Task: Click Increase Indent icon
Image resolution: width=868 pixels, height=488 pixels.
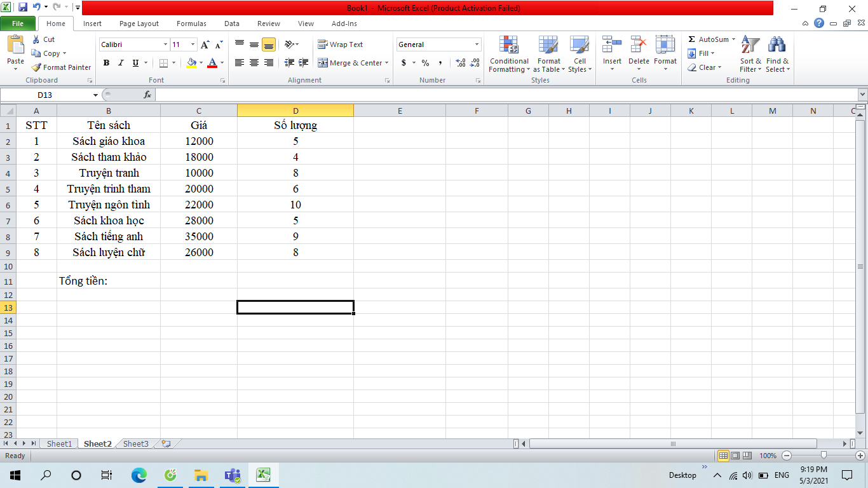Action: pos(304,63)
